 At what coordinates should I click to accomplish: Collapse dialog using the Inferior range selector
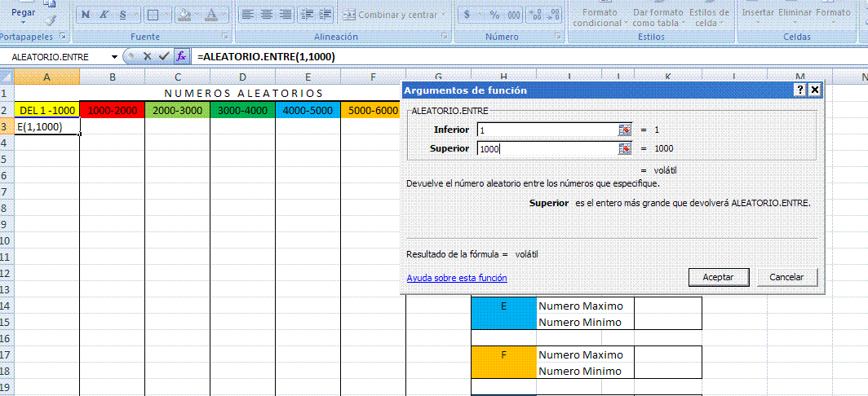pos(625,130)
